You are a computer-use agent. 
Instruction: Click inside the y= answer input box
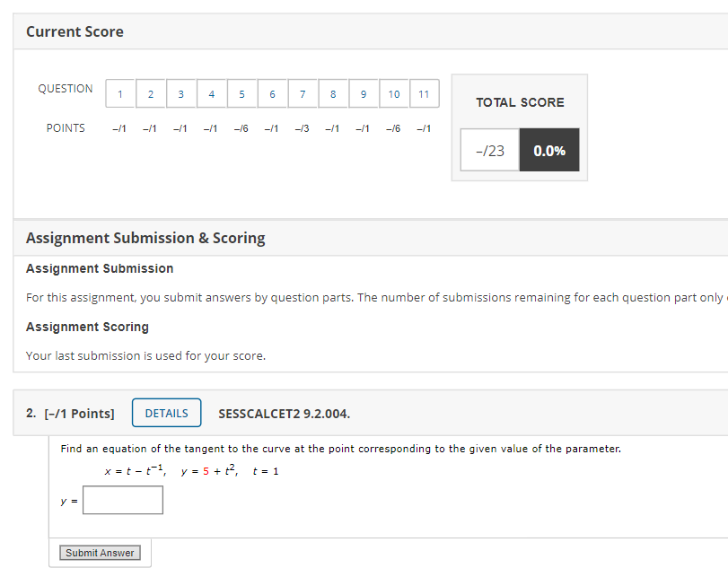coord(122,500)
